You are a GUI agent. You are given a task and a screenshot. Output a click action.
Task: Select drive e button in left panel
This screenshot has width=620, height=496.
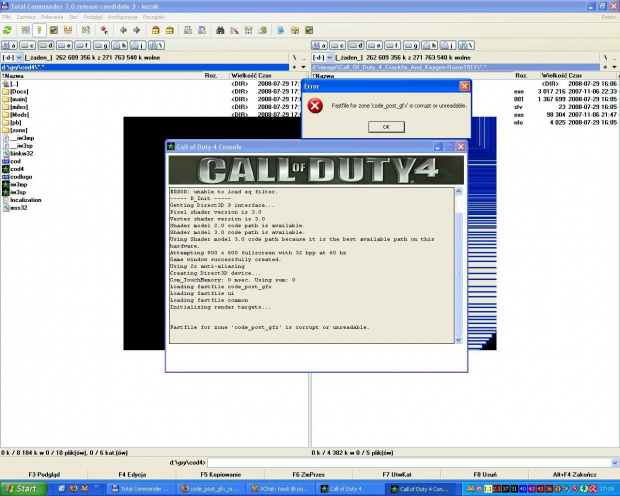64,45
